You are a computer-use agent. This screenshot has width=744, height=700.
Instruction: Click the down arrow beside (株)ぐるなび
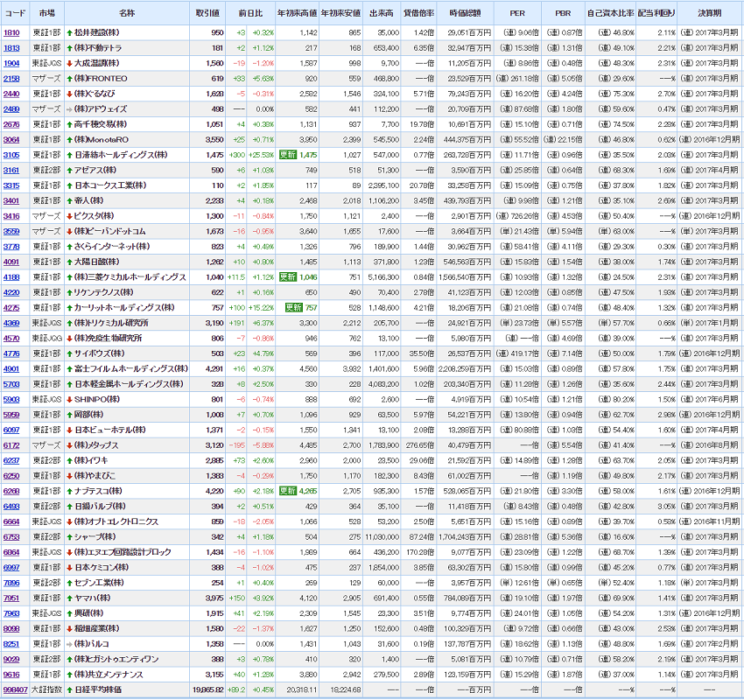[69, 94]
